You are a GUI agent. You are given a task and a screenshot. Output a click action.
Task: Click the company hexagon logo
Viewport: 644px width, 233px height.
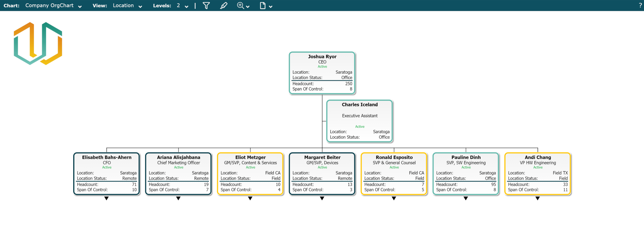(x=38, y=43)
